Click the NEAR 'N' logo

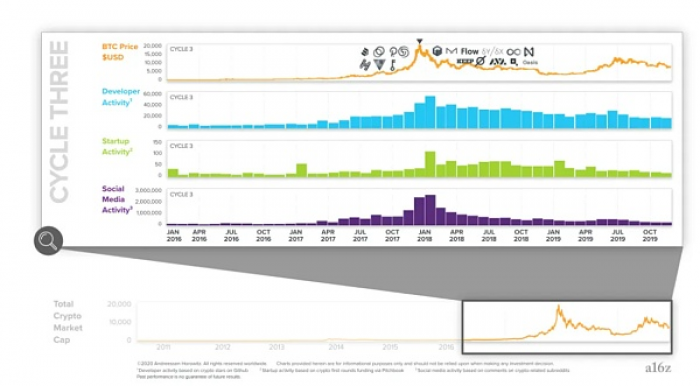[529, 51]
